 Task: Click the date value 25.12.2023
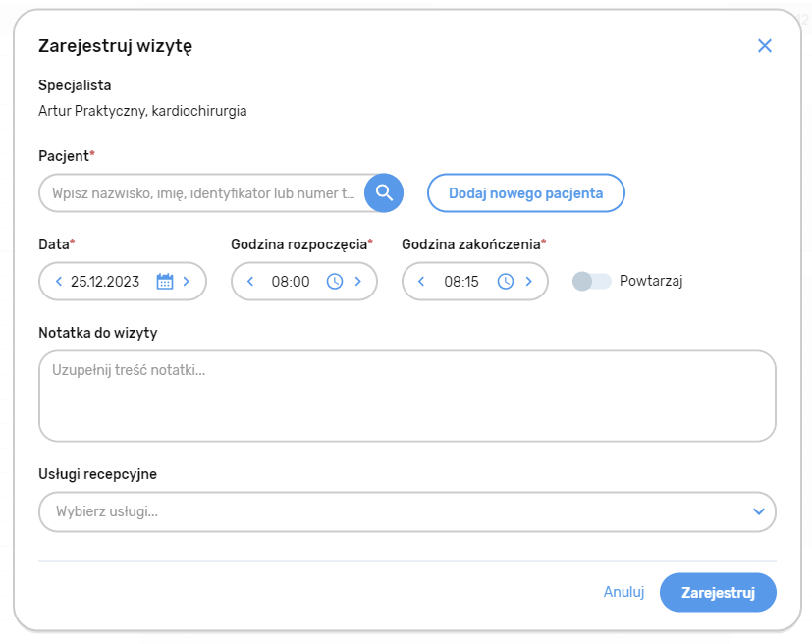click(x=105, y=282)
